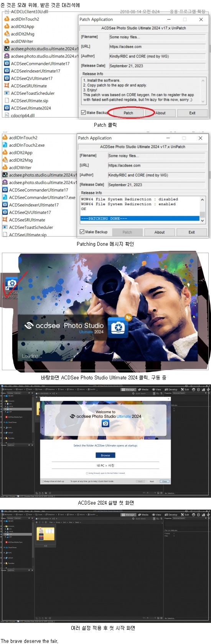Viewport: 211px width, 644px height.
Task: Enable 'Going forward, open to the last folder' checkbox
Action: [x=87, y=473]
